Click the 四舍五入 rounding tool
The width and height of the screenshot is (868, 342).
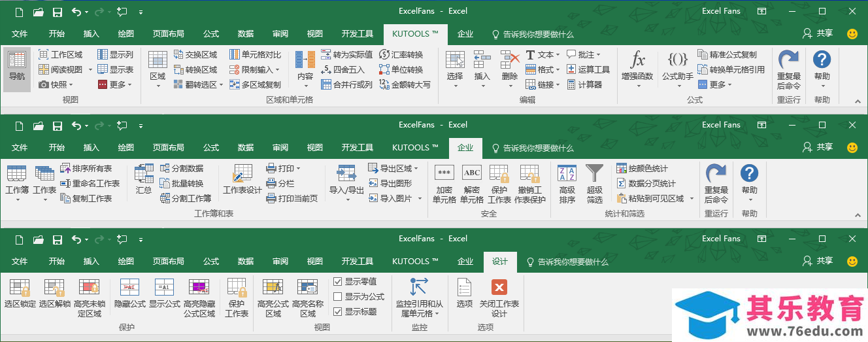click(x=342, y=69)
